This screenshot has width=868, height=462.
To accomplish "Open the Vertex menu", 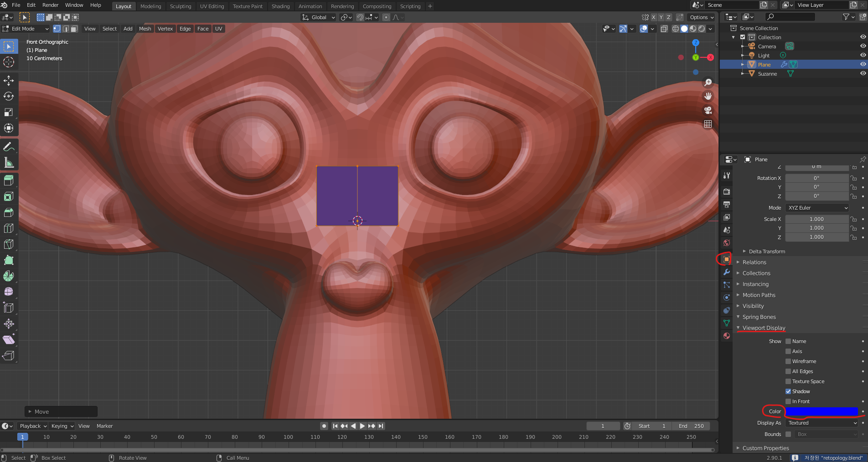I will pyautogui.click(x=165, y=29).
